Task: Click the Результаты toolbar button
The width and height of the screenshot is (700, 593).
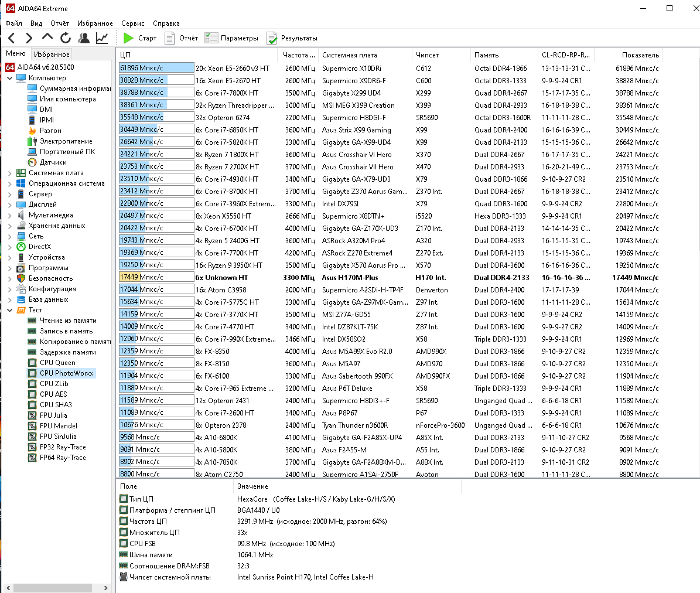Action: [292, 38]
